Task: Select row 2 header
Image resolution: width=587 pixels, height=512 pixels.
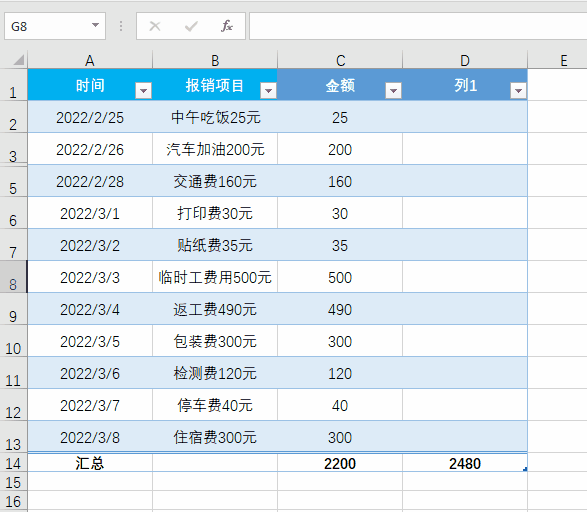Action: pyautogui.click(x=13, y=117)
